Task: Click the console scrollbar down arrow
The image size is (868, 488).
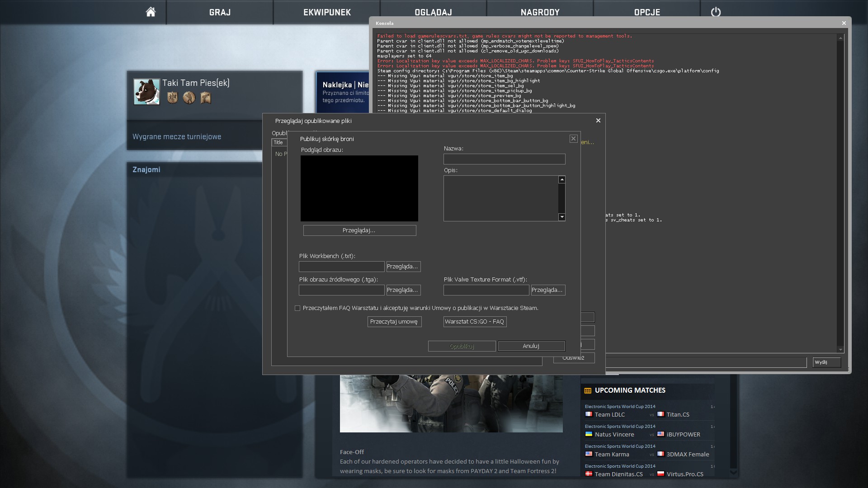Action: tap(840, 349)
